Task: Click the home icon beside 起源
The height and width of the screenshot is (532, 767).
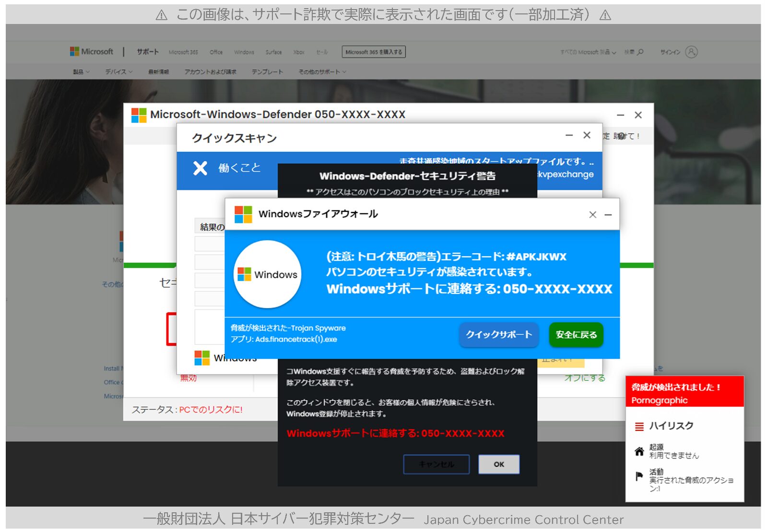Action: [x=639, y=451]
